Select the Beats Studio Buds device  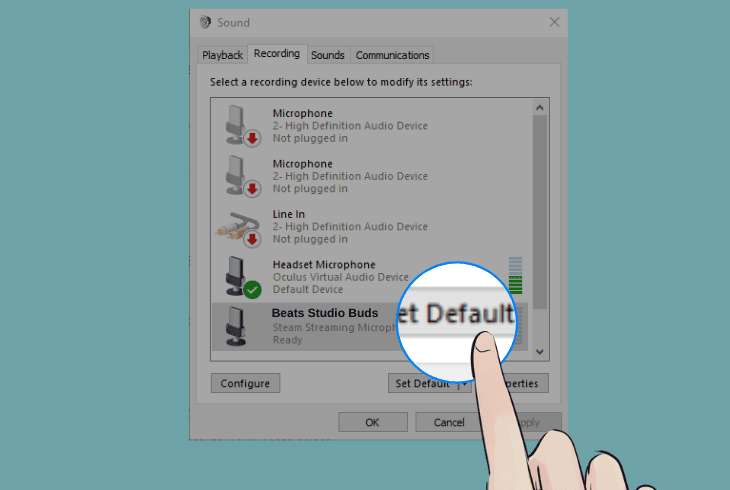tap(370, 327)
